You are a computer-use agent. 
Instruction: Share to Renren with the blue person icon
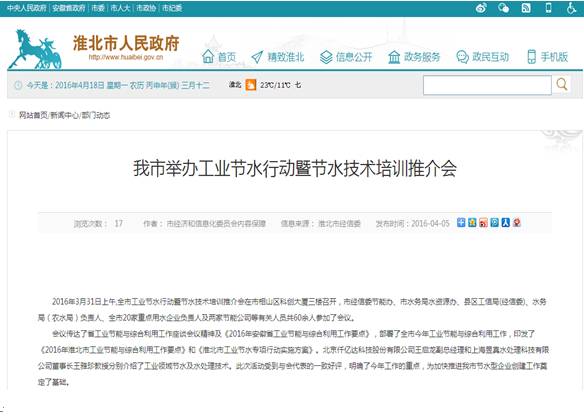click(x=505, y=223)
